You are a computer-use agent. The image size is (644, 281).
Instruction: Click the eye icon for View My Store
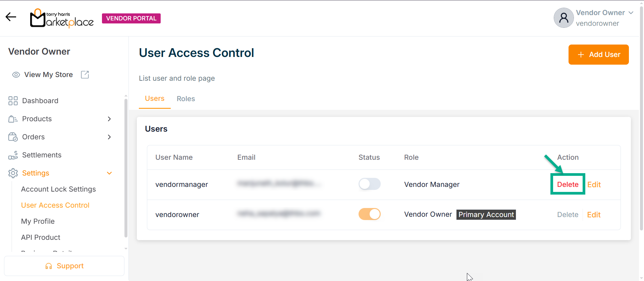click(16, 75)
